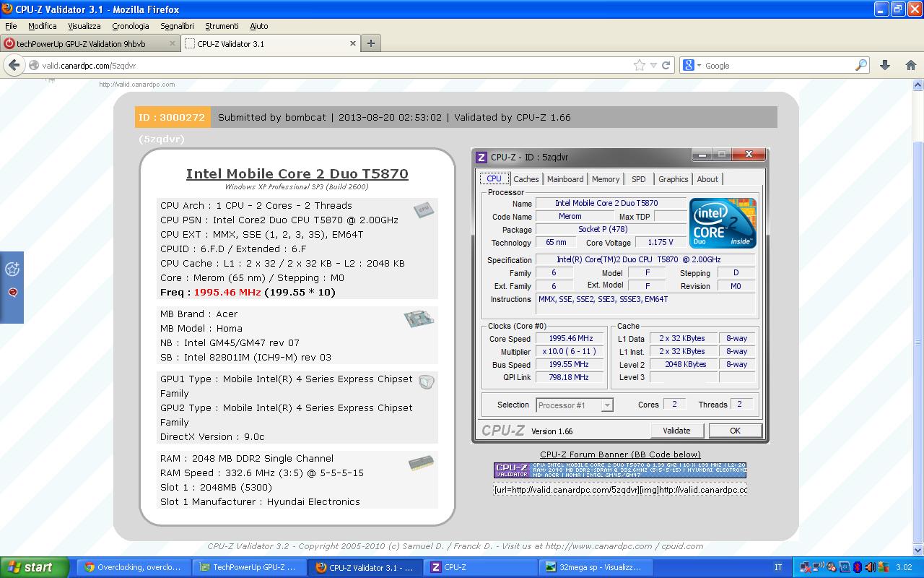924x578 pixels.
Task: Open the File menu
Action: coord(11,26)
